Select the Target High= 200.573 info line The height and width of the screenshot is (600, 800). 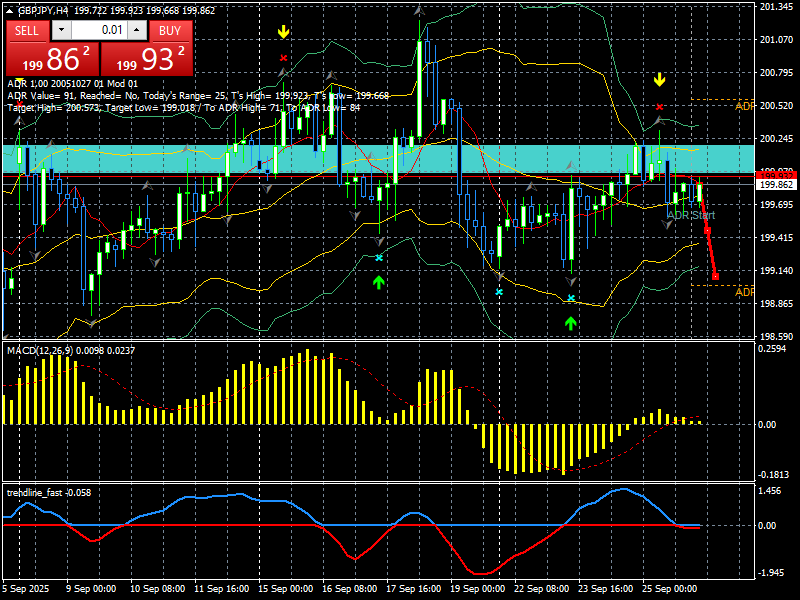184,108
